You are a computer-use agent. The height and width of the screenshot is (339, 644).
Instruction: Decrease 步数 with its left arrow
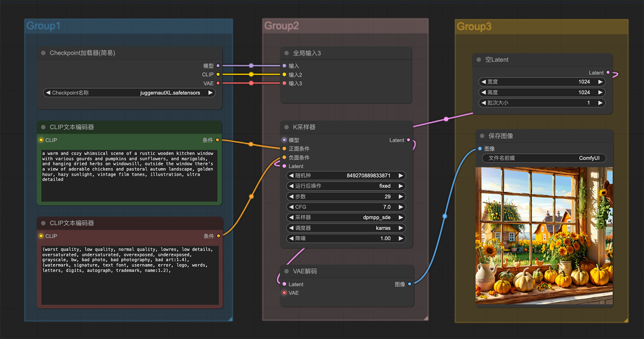[x=291, y=197]
